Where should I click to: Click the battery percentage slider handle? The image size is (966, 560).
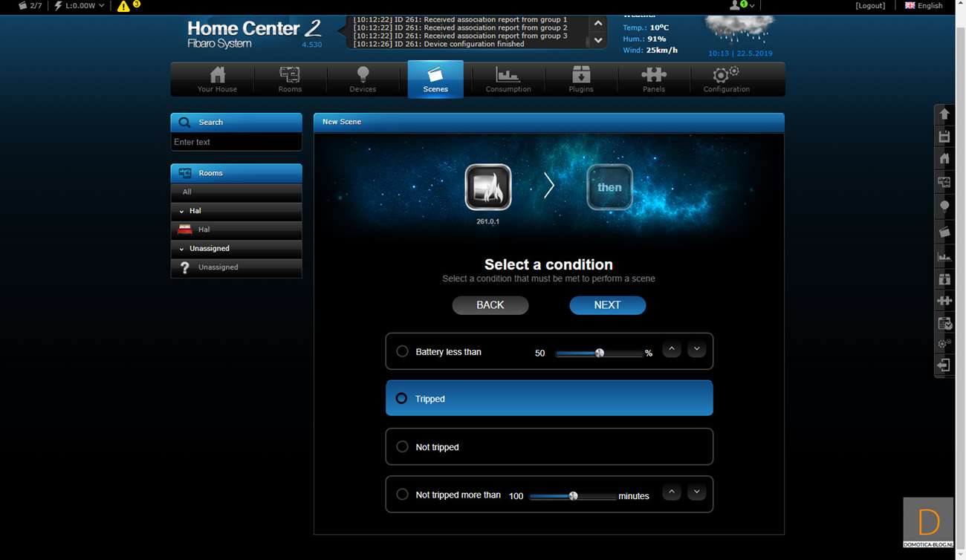600,354
